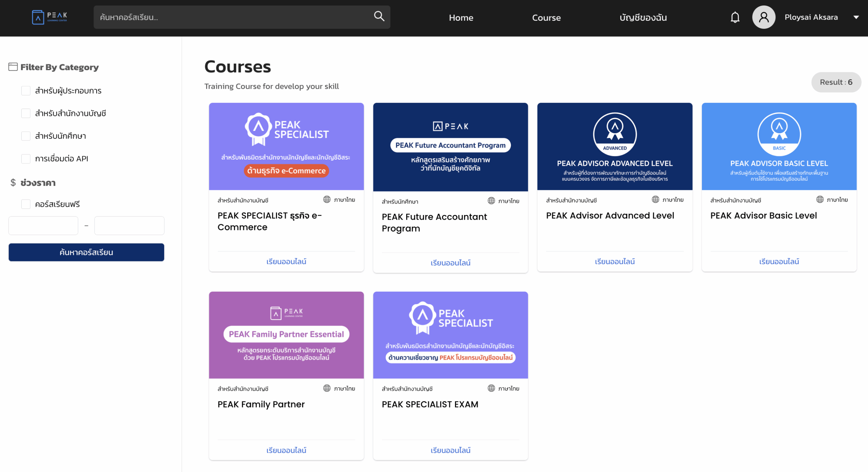Enable the สำหรับสำนักงานบัญชี category filter

(26, 113)
